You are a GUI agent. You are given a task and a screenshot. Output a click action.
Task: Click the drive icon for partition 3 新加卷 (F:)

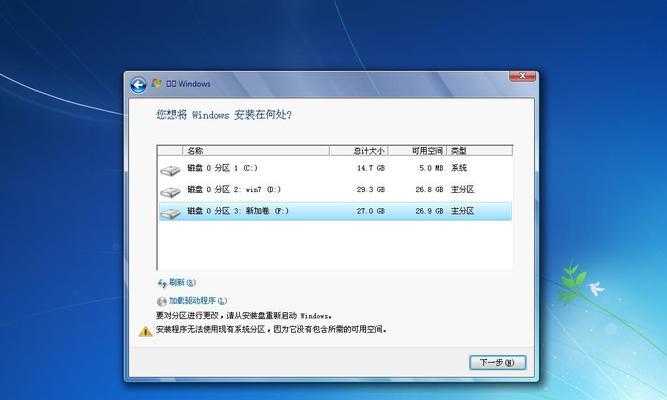(x=170, y=214)
